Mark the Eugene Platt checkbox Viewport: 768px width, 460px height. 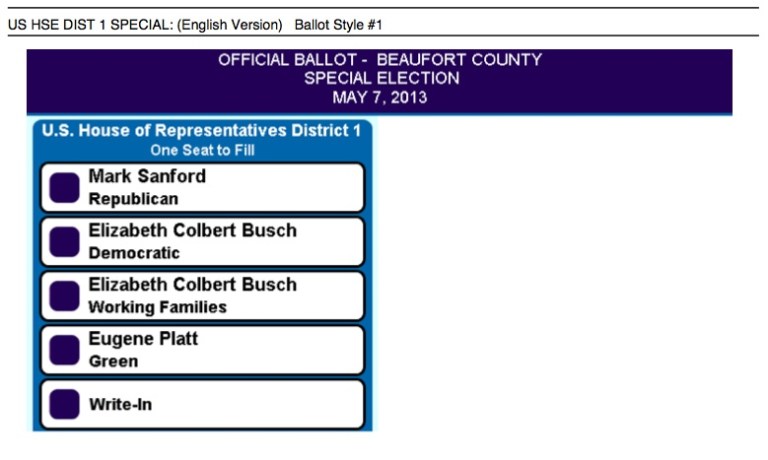tap(64, 350)
